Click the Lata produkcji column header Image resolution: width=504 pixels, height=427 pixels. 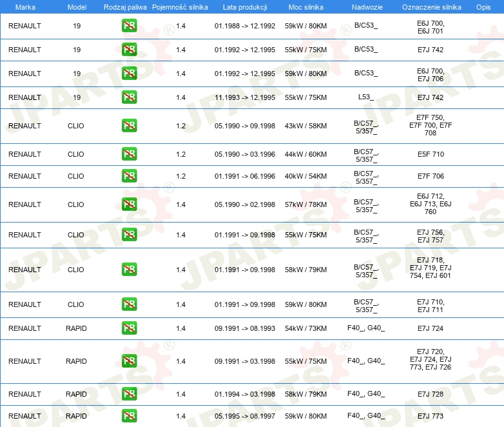(x=245, y=7)
